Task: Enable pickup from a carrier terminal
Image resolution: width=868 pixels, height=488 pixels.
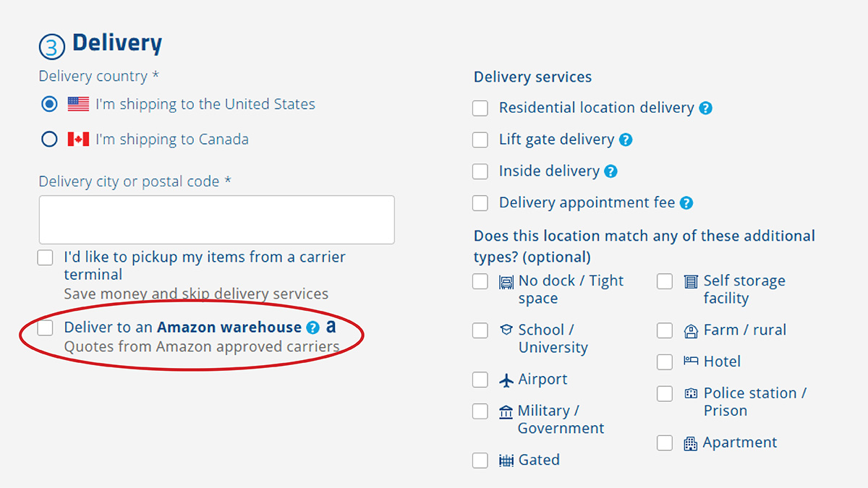Action: (45, 257)
